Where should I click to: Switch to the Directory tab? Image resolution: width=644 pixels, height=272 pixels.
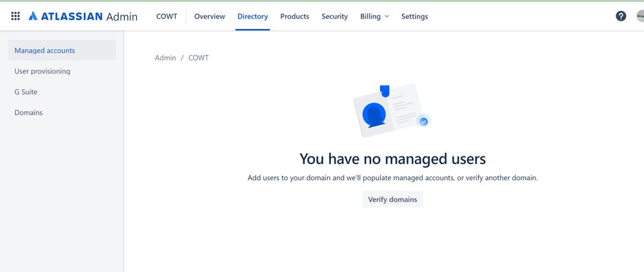[252, 16]
